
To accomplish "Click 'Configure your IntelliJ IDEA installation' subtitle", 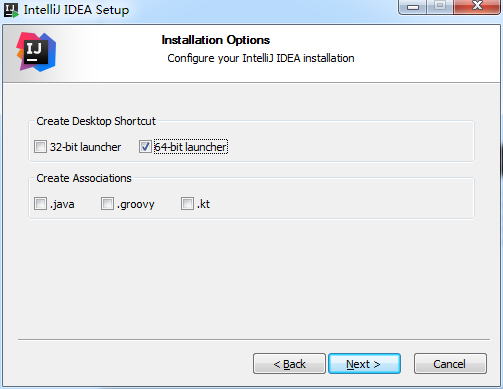I will (261, 58).
